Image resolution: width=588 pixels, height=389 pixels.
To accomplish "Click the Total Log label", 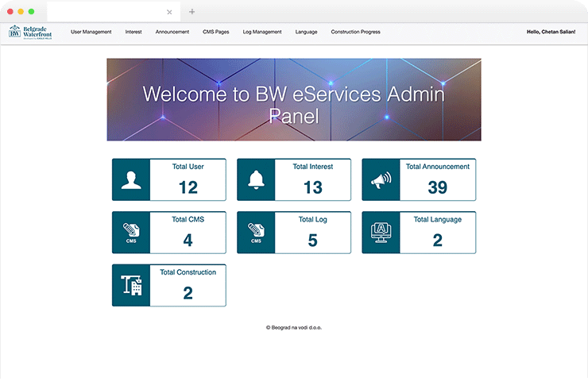I will 313,219.
